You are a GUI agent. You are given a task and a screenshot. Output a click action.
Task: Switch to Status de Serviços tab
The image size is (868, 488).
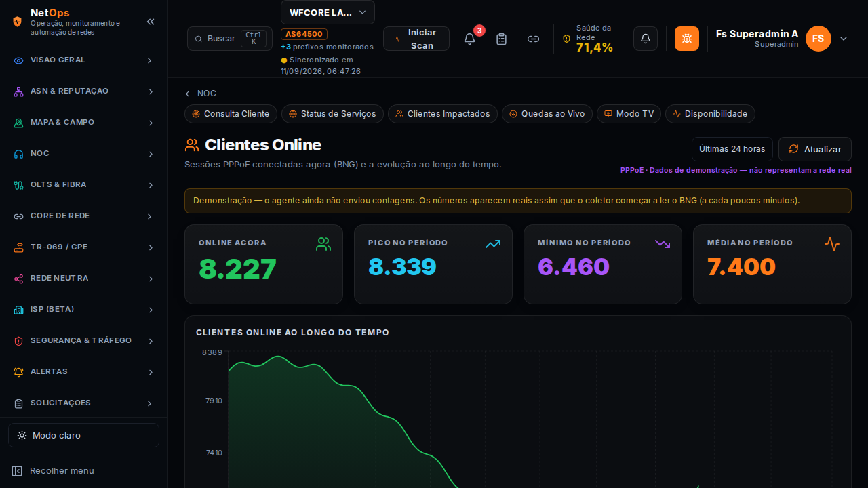tap(333, 114)
